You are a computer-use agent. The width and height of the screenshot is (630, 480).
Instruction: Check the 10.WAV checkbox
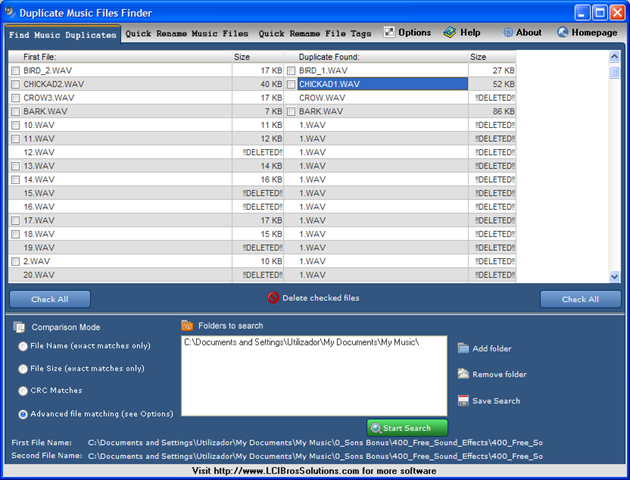tap(15, 125)
